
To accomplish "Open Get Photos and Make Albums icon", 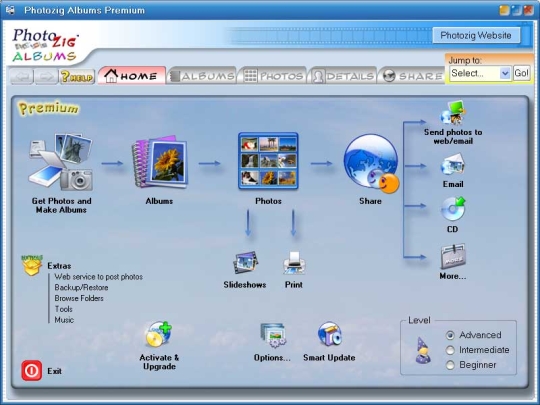I will (x=61, y=162).
